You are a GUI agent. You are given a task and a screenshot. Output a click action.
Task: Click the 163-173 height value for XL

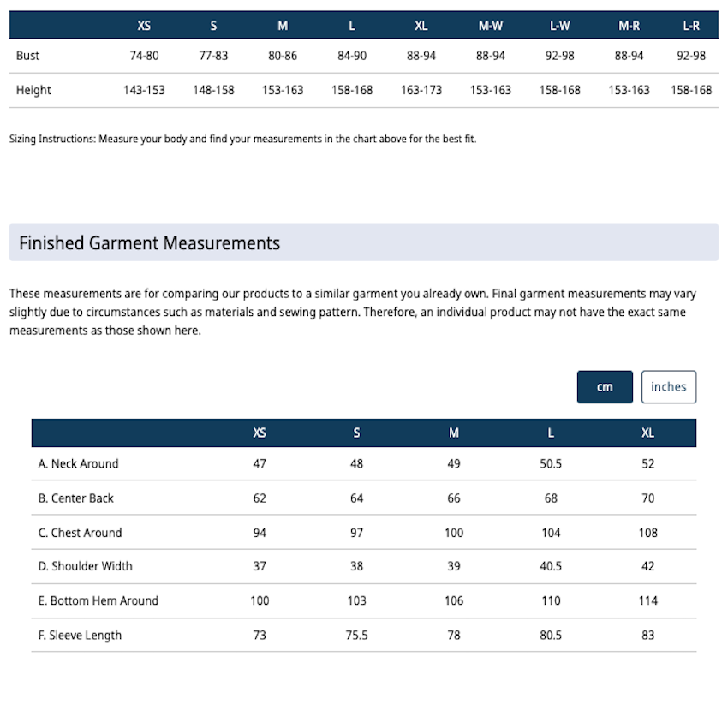coord(421,90)
